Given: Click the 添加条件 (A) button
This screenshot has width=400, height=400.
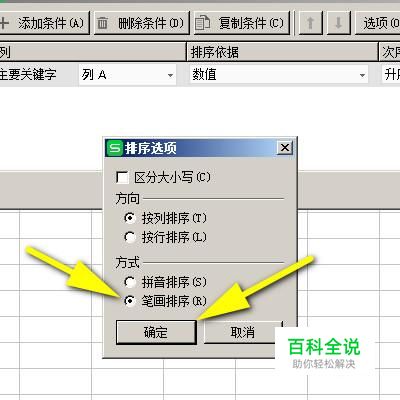Looking at the screenshot, I should tap(44, 23).
